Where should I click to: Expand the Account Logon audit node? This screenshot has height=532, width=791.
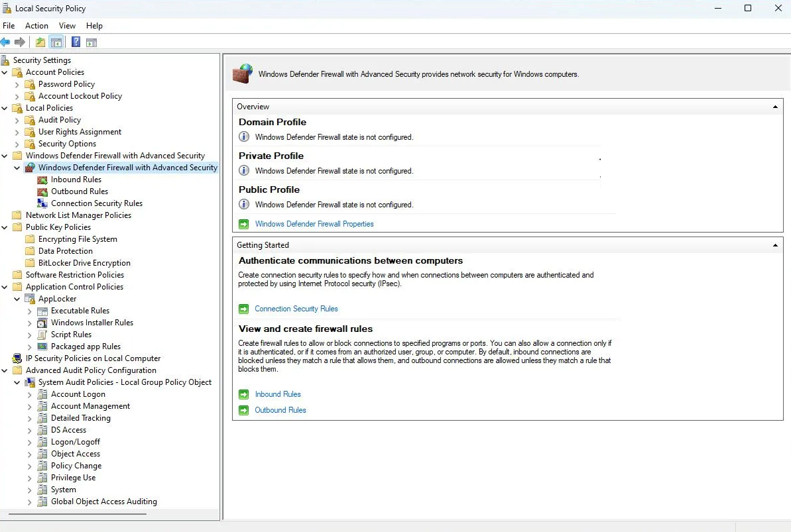[30, 394]
